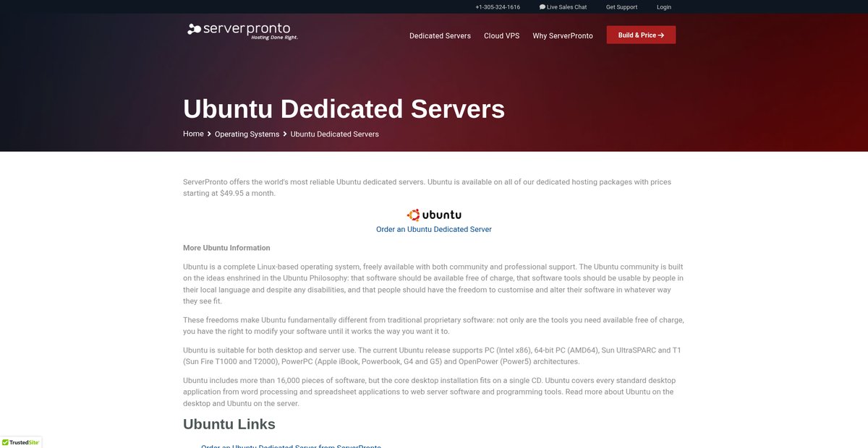The image size is (868, 448).
Task: Click the paragraph starting 'Ubuntu is a complete Linux-based'
Action: coord(433,284)
